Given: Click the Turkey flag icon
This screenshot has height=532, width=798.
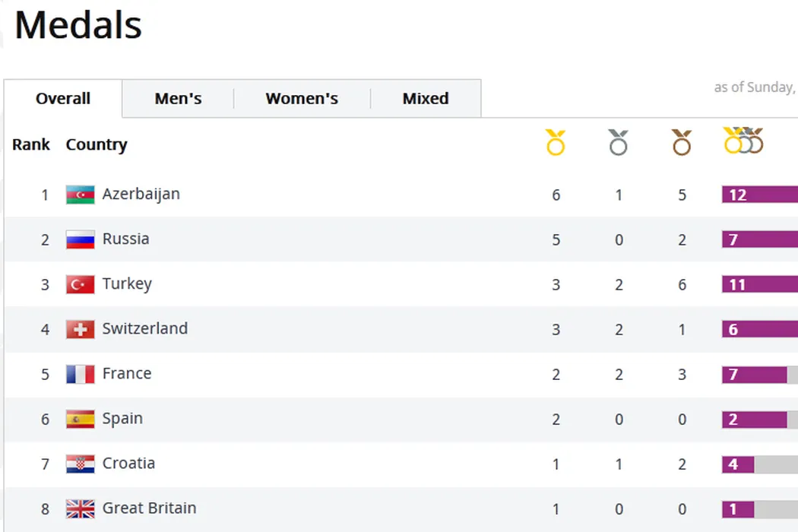Looking at the screenshot, I should click(80, 284).
